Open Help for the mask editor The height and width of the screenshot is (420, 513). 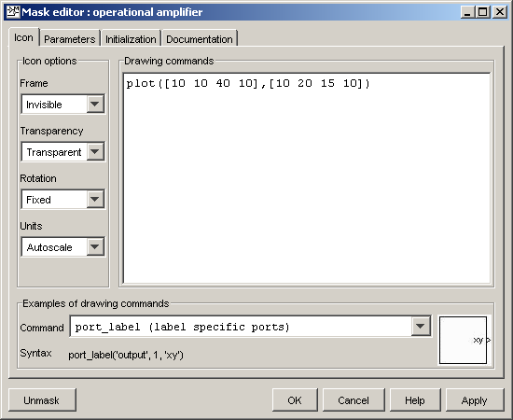click(x=415, y=400)
